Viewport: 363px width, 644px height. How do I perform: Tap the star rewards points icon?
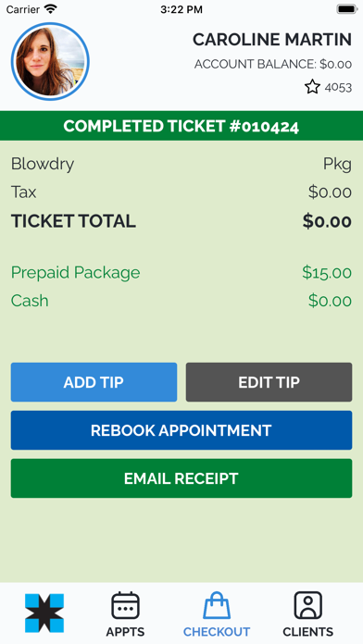(x=312, y=87)
